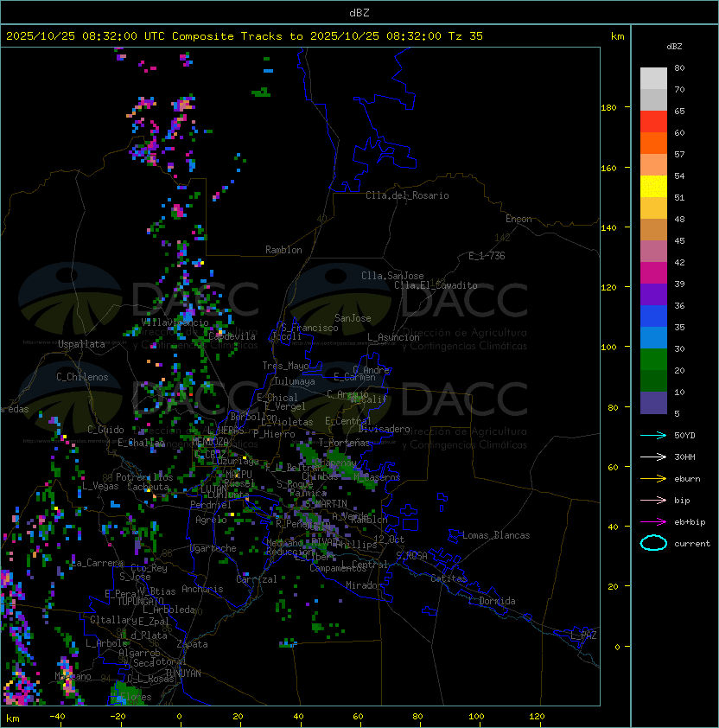Click the '80' label on the dBZ scale
Screen dimensions: 719x728
(679, 68)
